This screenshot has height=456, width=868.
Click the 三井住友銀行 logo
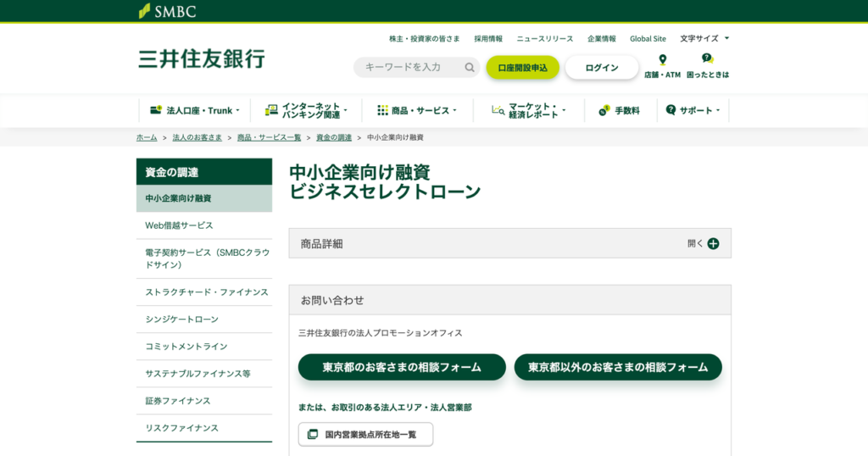(x=202, y=59)
